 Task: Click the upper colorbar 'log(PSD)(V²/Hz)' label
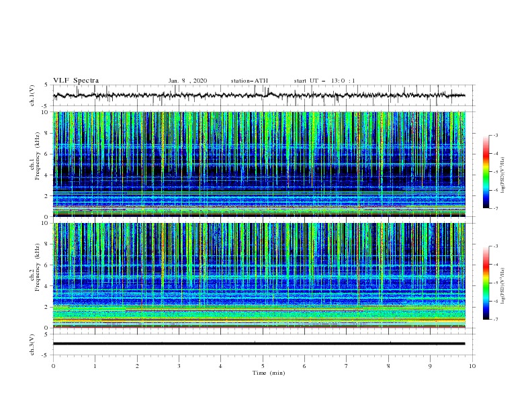[x=503, y=175]
